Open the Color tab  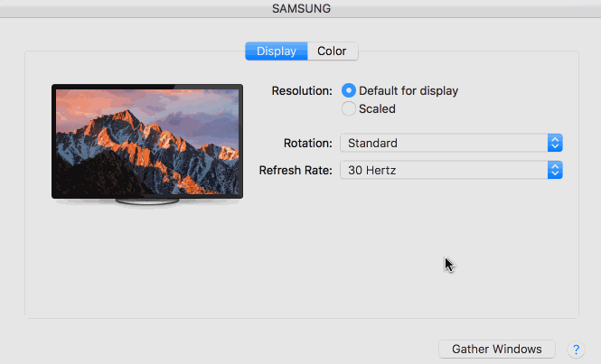coord(333,51)
